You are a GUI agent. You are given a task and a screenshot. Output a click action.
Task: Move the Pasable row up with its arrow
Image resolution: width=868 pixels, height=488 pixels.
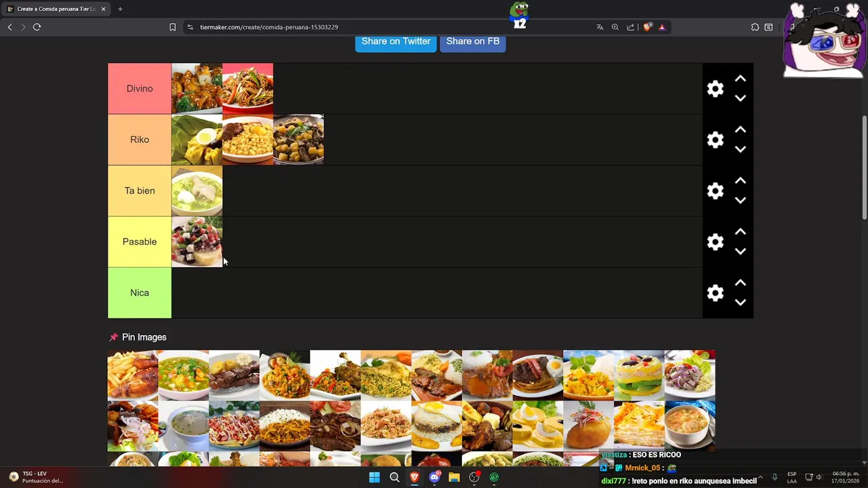[741, 232]
